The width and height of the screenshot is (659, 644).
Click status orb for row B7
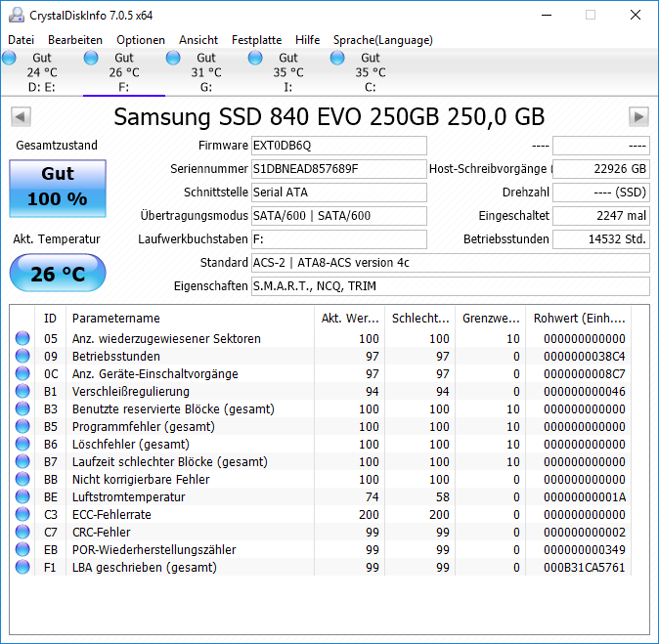[22, 461]
